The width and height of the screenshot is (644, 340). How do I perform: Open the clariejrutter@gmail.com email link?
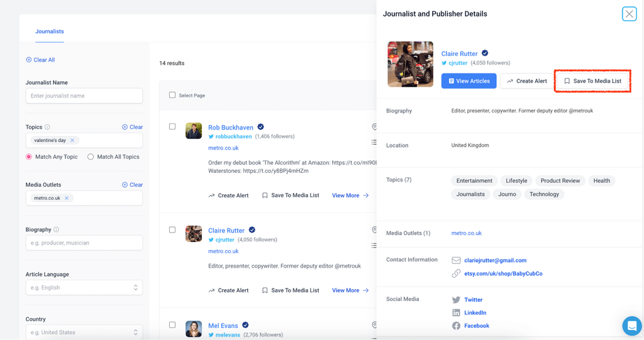495,260
